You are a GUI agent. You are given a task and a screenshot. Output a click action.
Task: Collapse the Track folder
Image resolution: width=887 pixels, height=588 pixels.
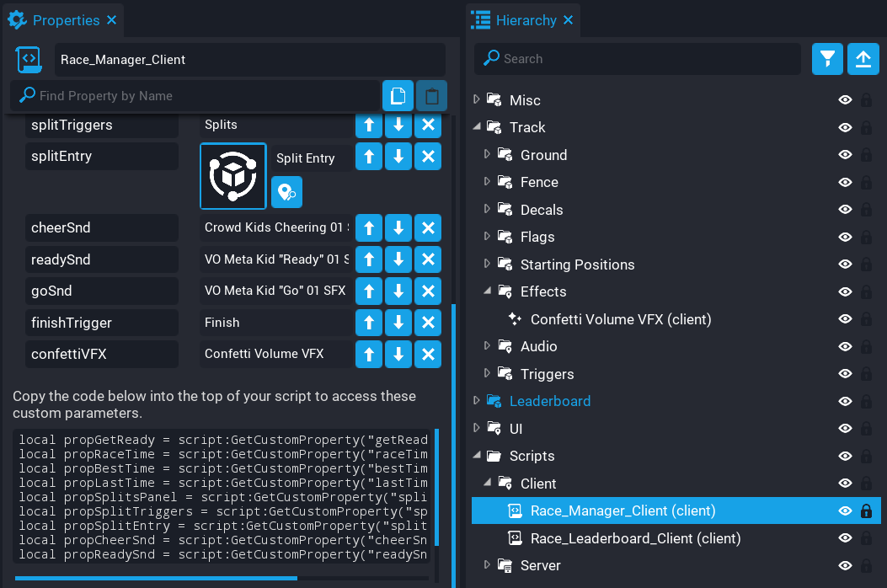[x=478, y=127]
